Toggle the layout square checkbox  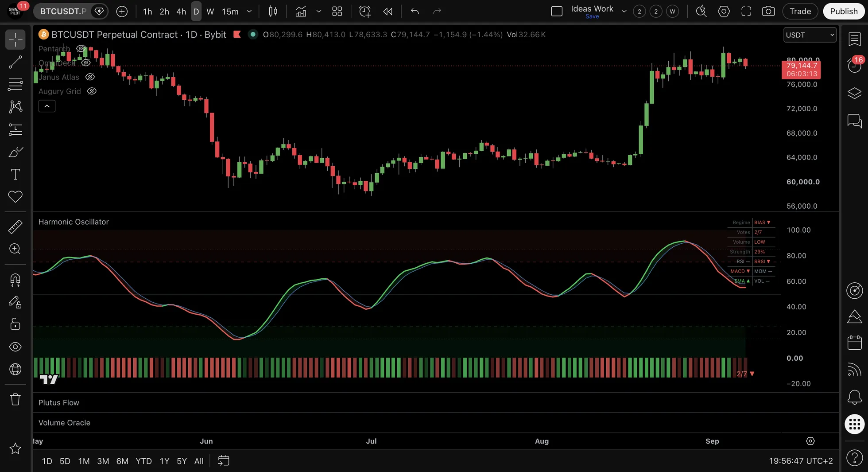[x=557, y=12]
